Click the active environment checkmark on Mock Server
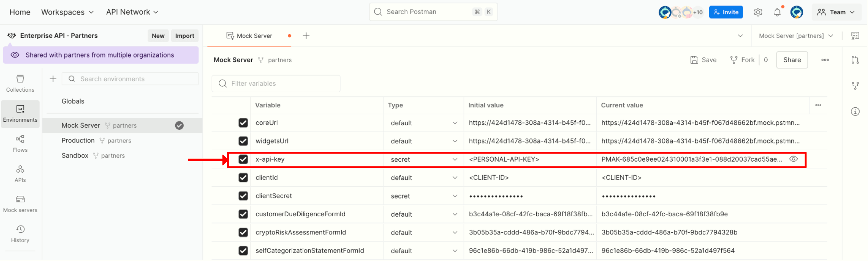The image size is (868, 261). point(179,125)
